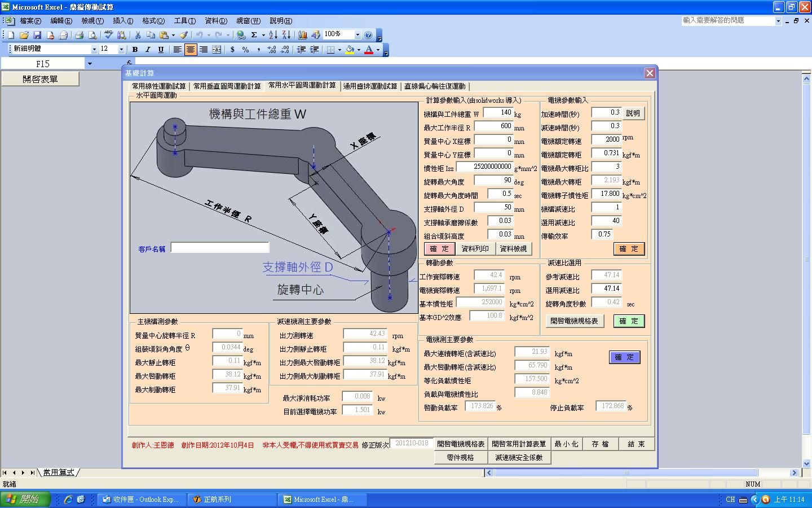Click the 減速機安全係數 button
812x508 pixels.
pyautogui.click(x=519, y=458)
